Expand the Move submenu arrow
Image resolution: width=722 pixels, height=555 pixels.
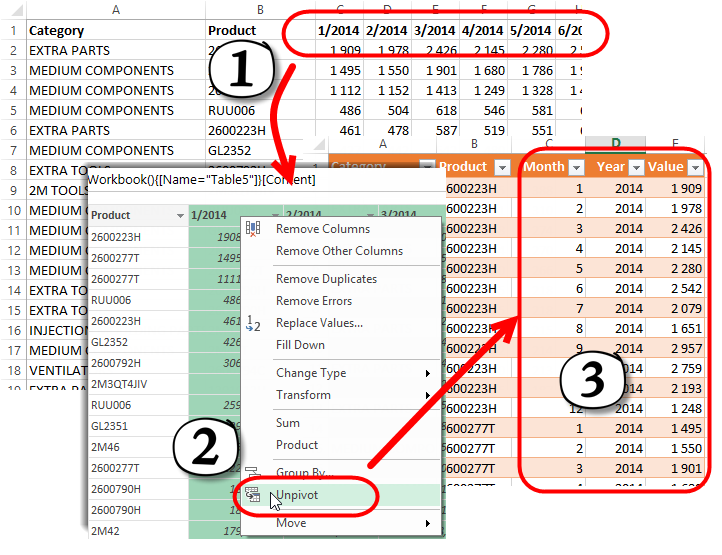click(428, 523)
